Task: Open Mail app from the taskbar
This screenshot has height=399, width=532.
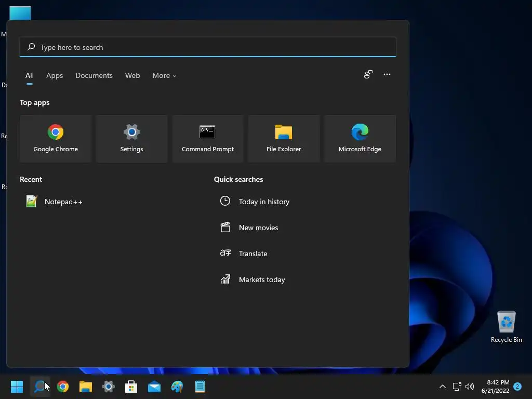Action: click(154, 387)
